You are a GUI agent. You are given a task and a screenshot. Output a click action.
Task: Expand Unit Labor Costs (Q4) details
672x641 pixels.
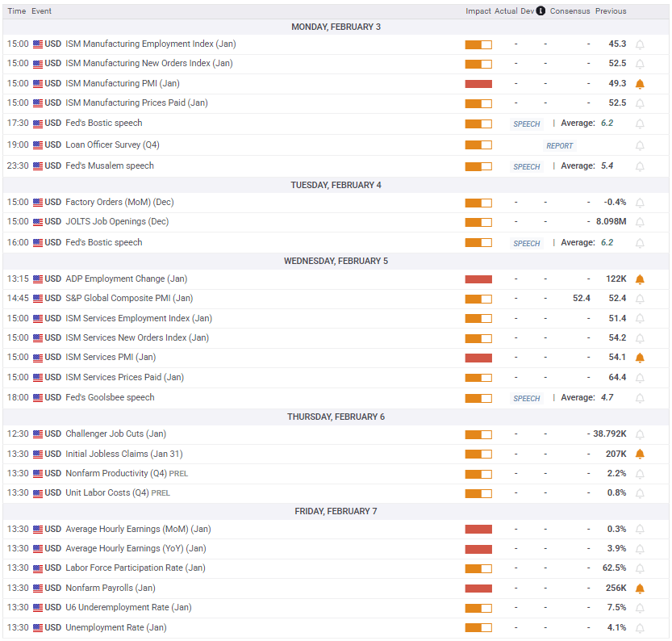tap(106, 493)
